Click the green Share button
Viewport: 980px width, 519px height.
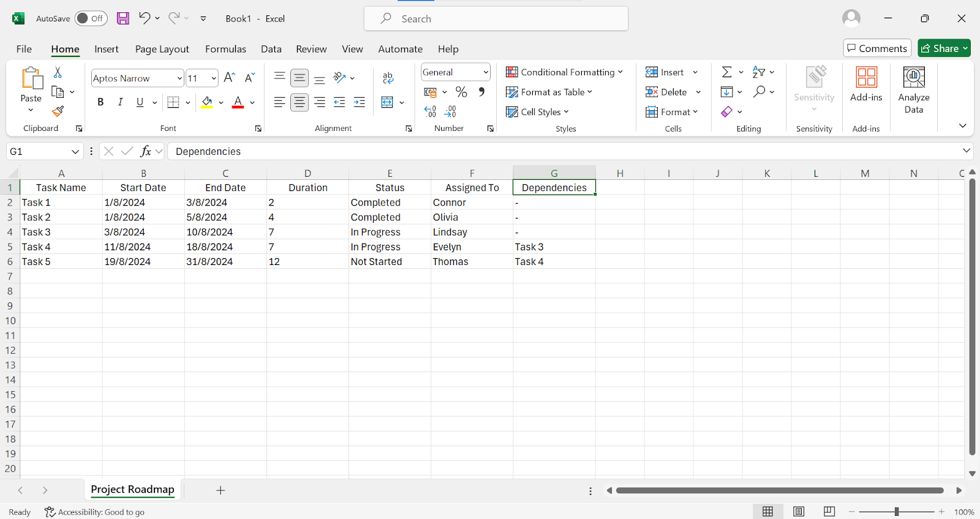(944, 48)
